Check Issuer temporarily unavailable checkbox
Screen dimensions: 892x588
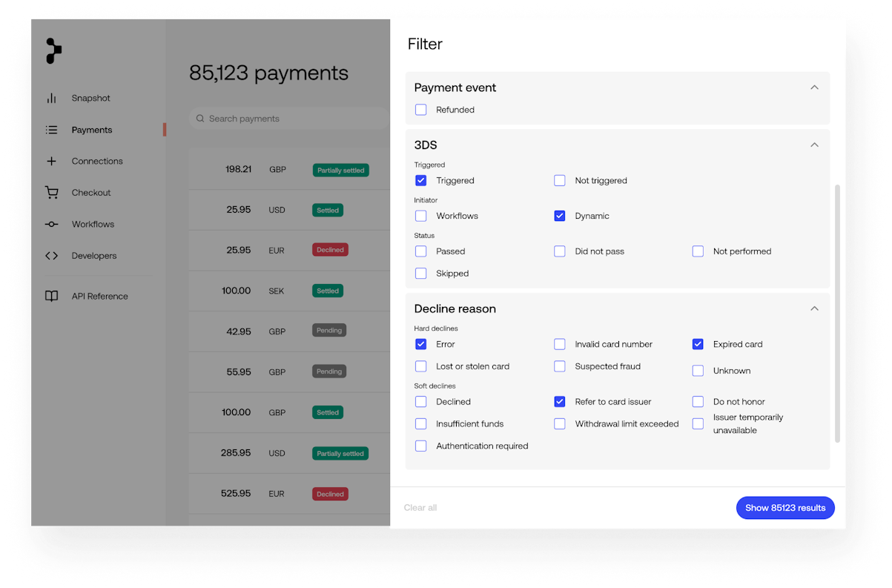698,424
